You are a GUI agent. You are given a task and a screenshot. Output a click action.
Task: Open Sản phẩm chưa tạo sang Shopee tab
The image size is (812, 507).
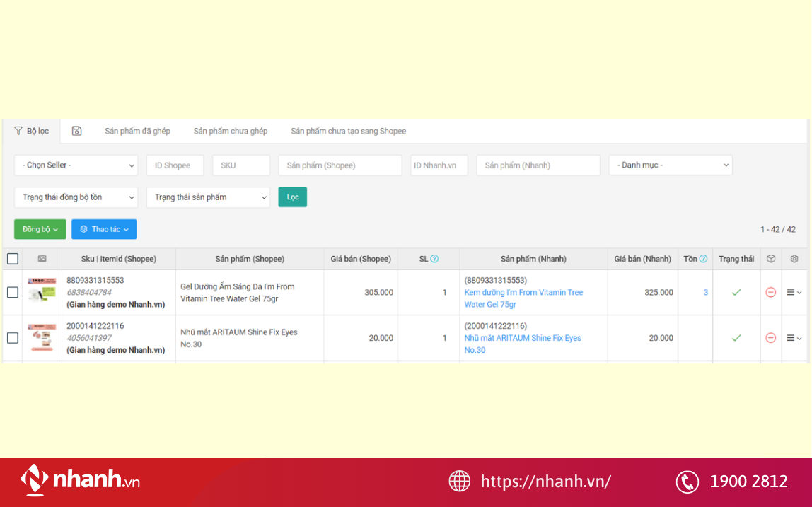[x=348, y=131]
